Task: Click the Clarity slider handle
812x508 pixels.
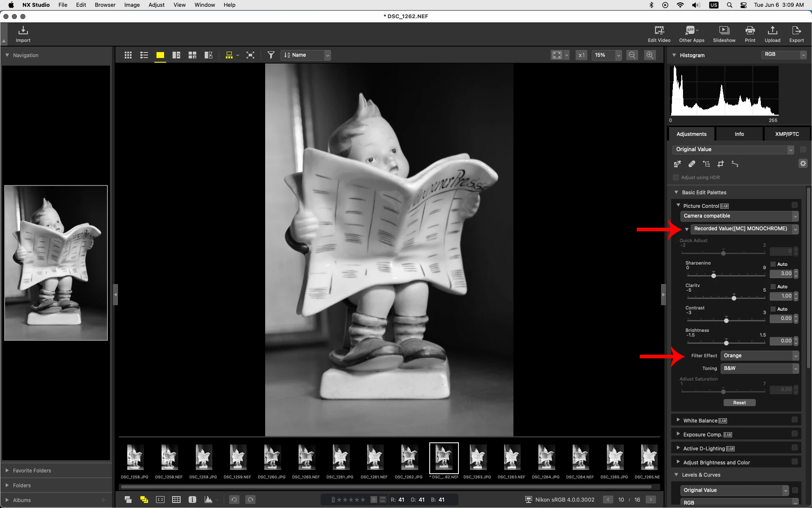Action: pos(734,298)
